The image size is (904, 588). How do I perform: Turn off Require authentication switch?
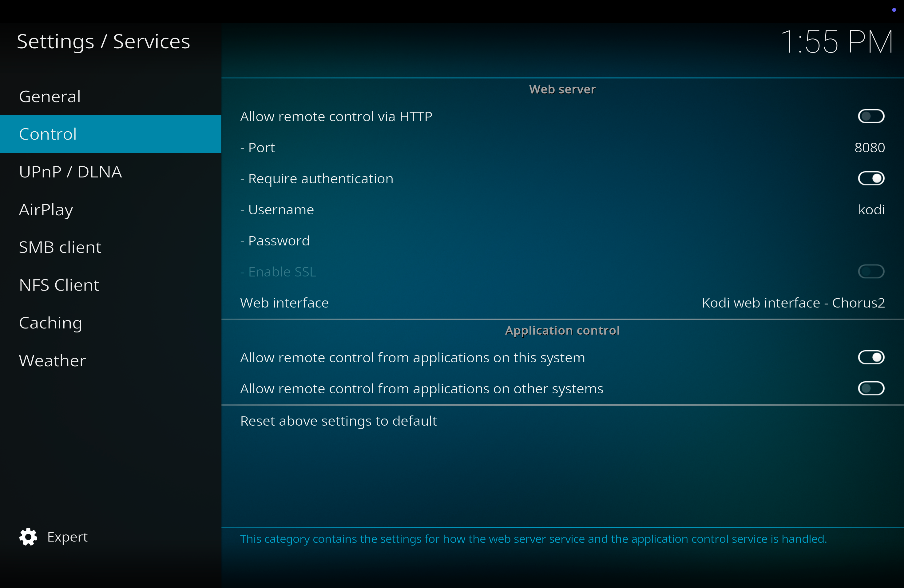click(871, 178)
